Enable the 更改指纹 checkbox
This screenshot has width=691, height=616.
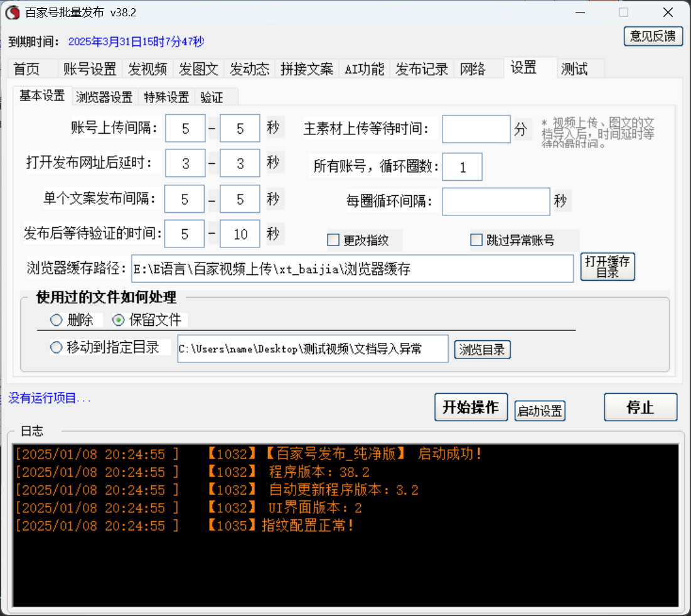(333, 240)
